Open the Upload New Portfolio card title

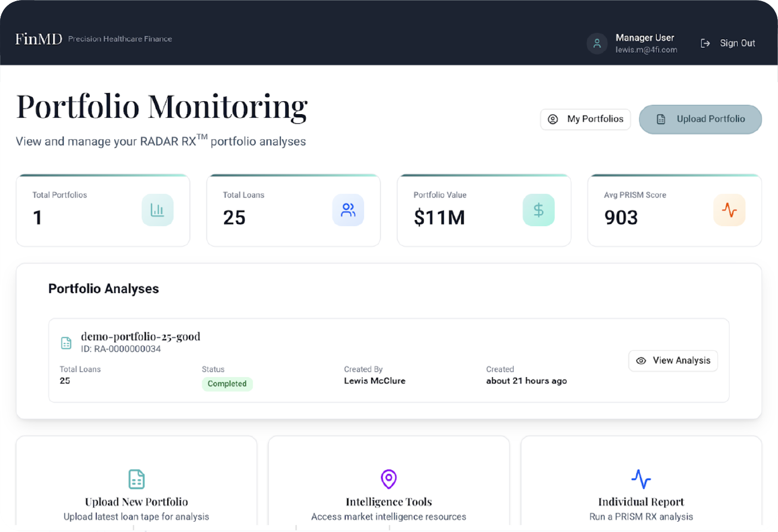pyautogui.click(x=136, y=502)
